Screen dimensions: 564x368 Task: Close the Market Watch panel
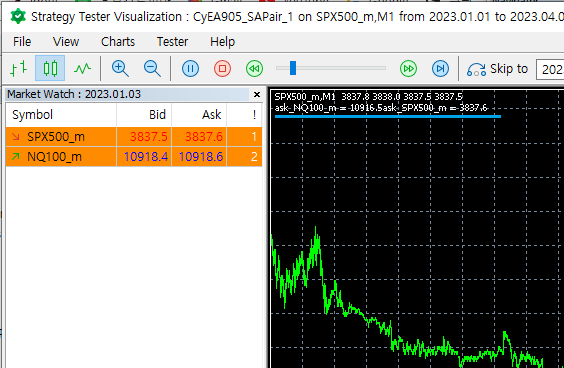click(x=257, y=95)
